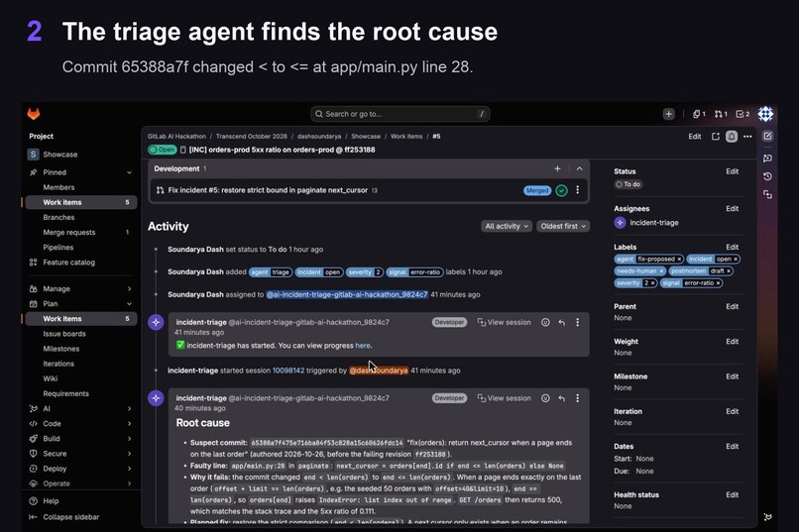The width and height of the screenshot is (799, 532).
Task: Click Edit at the work item header
Action: point(695,137)
